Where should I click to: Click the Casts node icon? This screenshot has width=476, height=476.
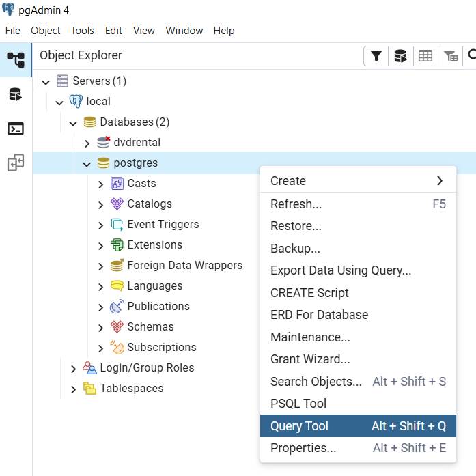coord(117,183)
